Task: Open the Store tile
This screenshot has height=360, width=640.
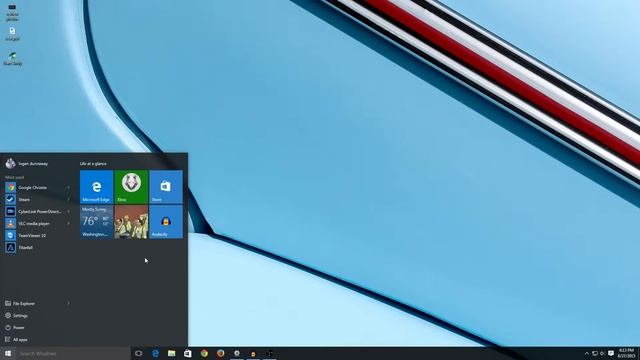Action: [166, 187]
